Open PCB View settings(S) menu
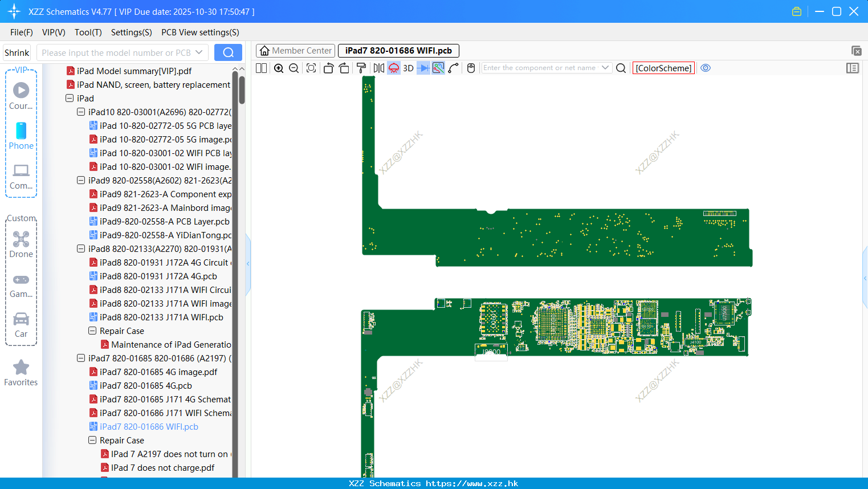 [x=200, y=32]
